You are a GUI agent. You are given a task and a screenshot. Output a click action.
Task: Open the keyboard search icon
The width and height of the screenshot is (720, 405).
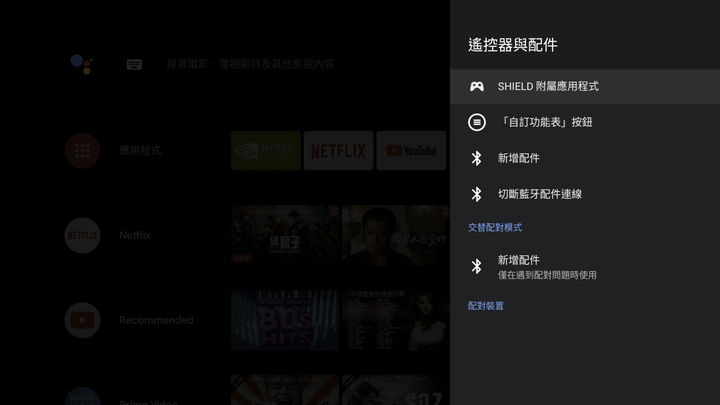click(134, 64)
